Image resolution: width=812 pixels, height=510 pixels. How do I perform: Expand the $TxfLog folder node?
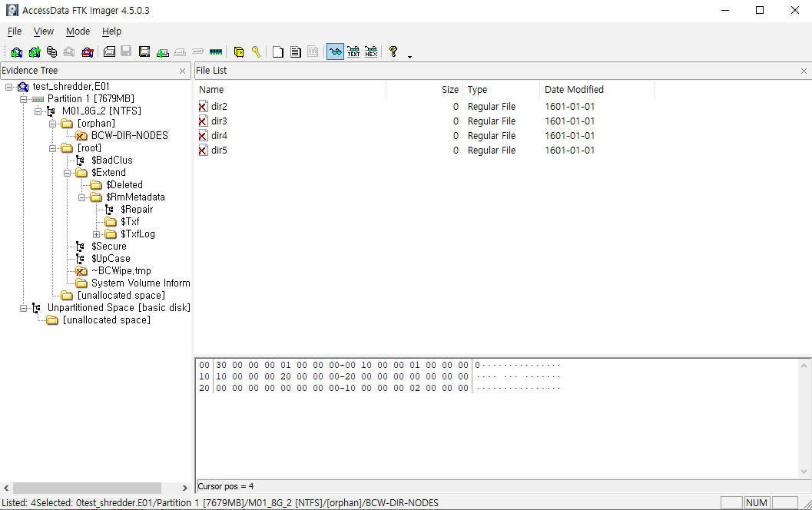[96, 234]
